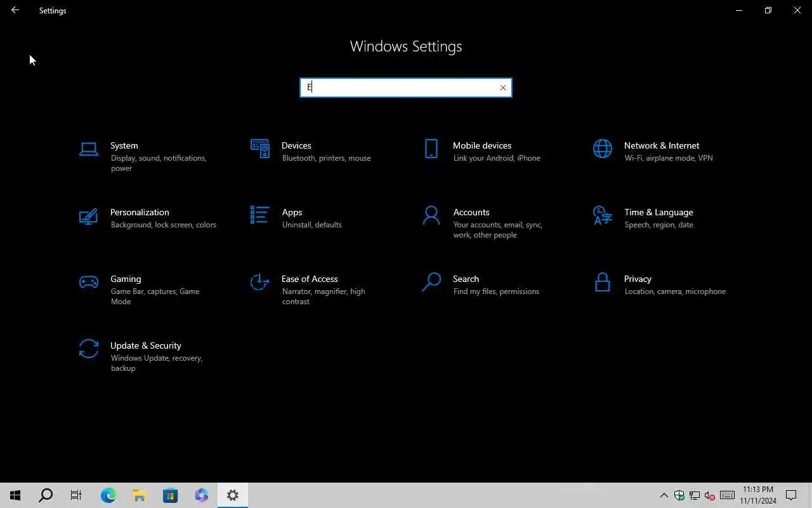Viewport: 812px width, 508px height.
Task: Open the Accounts person icon
Action: coord(431,215)
